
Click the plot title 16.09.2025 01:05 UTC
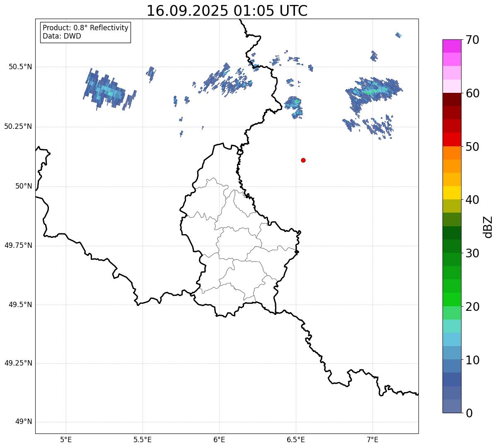(227, 10)
